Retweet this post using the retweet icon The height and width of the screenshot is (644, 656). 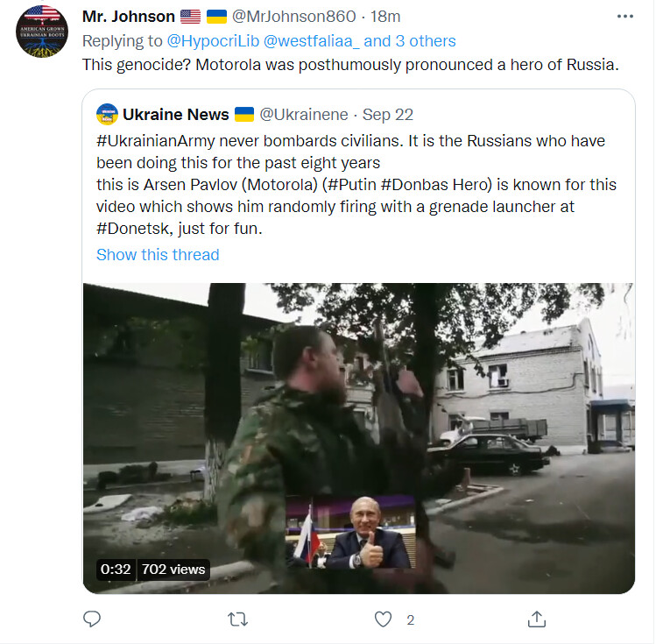(237, 619)
